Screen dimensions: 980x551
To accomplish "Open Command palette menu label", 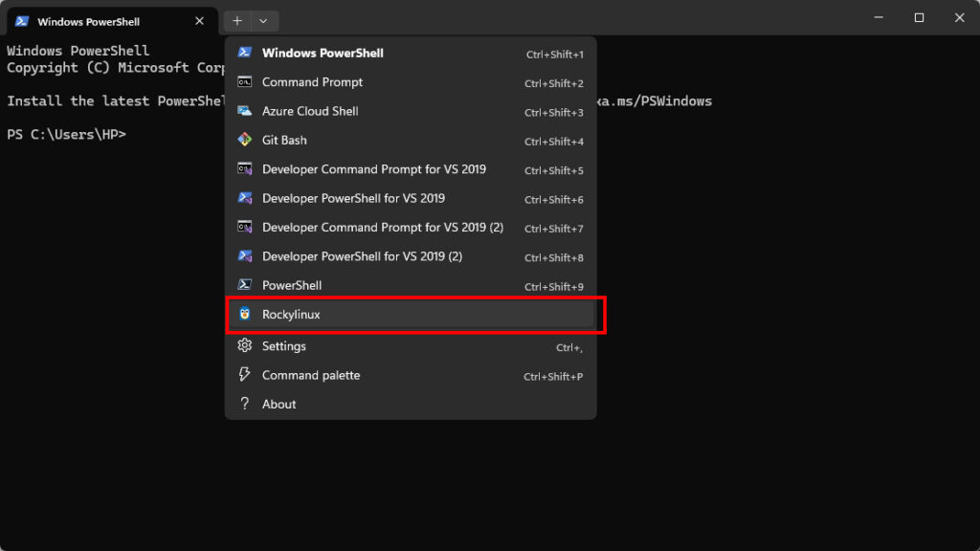I will coord(311,375).
